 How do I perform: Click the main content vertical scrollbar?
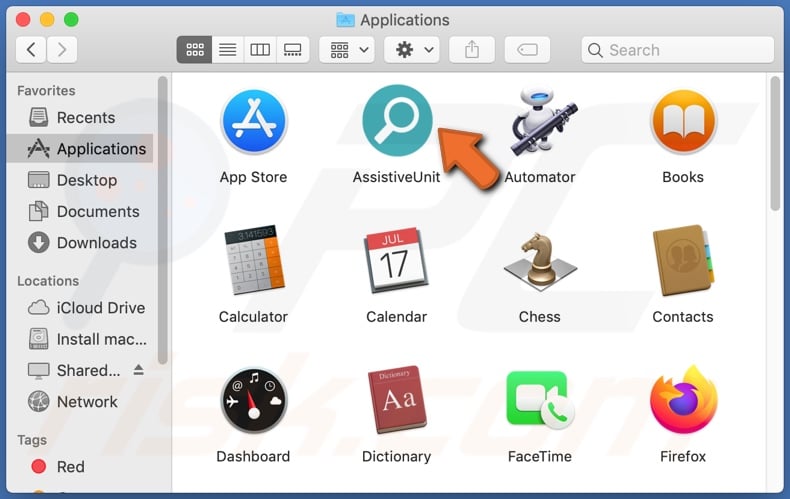tap(775, 144)
